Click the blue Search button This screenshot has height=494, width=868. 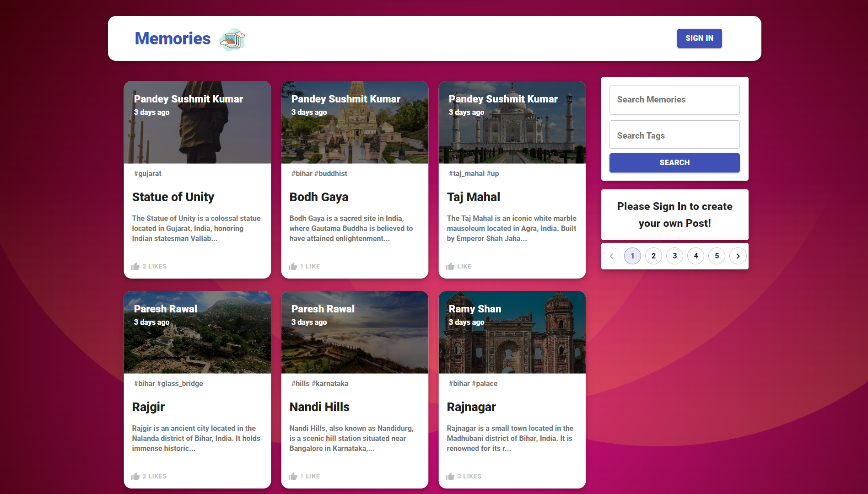click(x=674, y=163)
